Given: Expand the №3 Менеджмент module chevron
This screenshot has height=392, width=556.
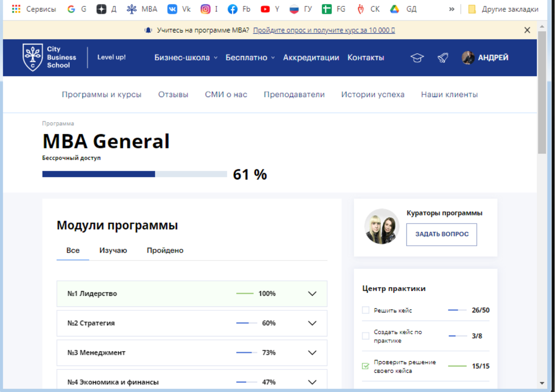Looking at the screenshot, I should click(x=312, y=353).
